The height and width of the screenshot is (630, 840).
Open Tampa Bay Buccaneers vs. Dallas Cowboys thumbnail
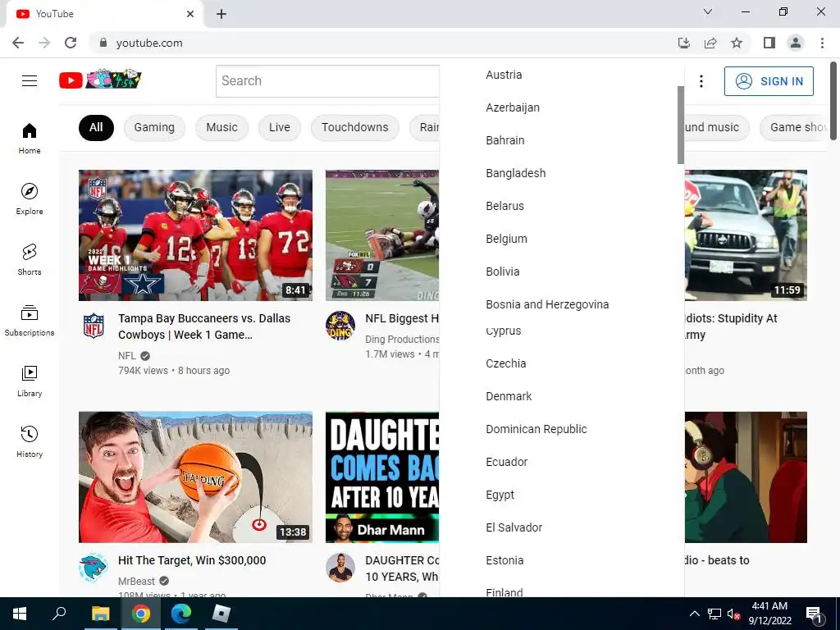click(195, 235)
